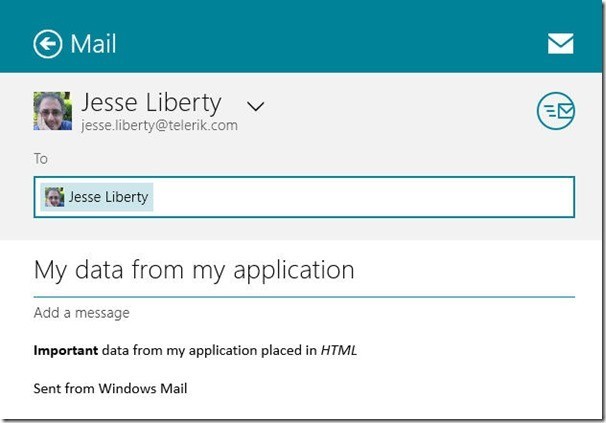The width and height of the screenshot is (606, 423).
Task: Click the envelope icon in the header
Action: click(560, 43)
